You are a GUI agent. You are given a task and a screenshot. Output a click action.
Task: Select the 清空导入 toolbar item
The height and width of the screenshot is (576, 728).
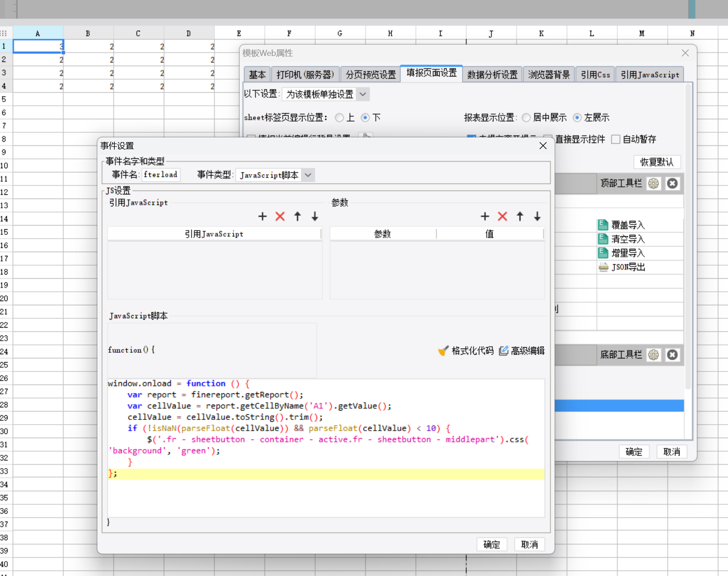[640, 239]
